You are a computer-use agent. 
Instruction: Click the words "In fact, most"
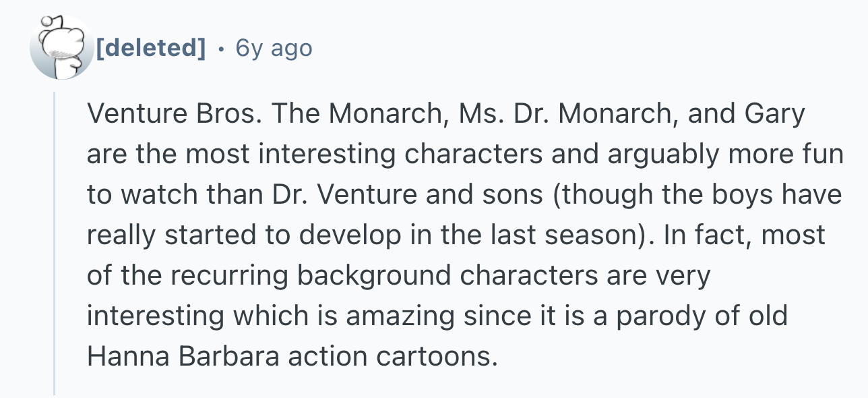pos(745,235)
